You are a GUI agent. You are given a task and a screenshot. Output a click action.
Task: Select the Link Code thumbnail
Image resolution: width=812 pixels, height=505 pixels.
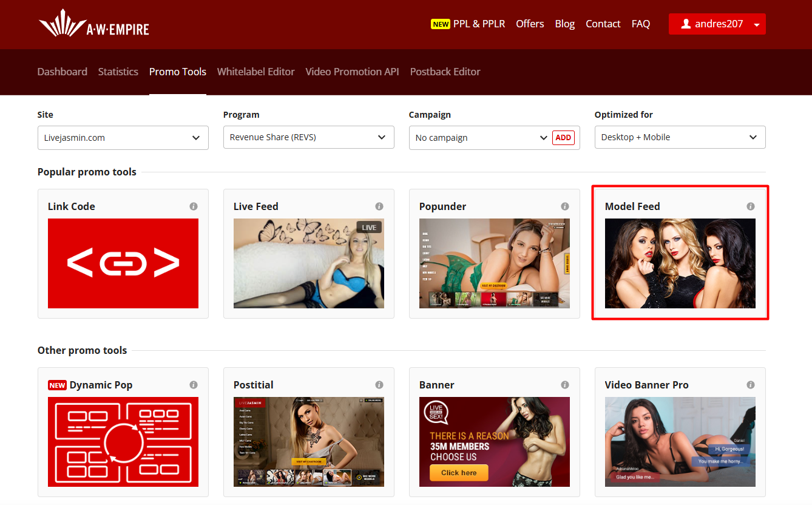[123, 263]
